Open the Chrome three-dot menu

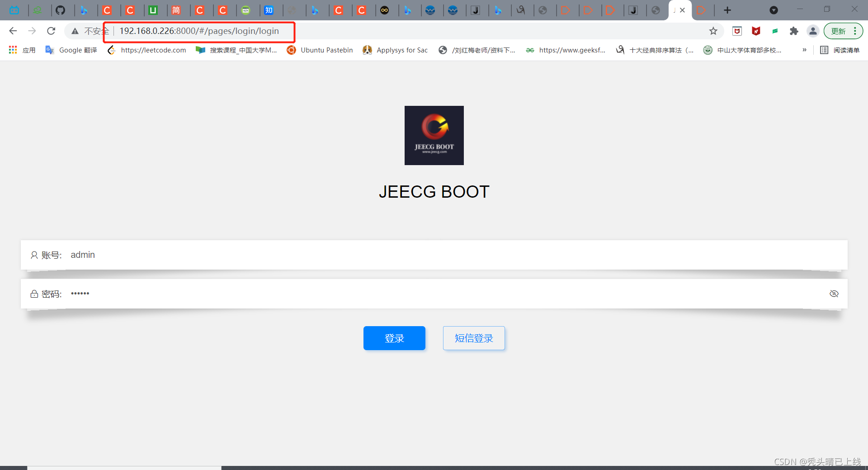(855, 31)
